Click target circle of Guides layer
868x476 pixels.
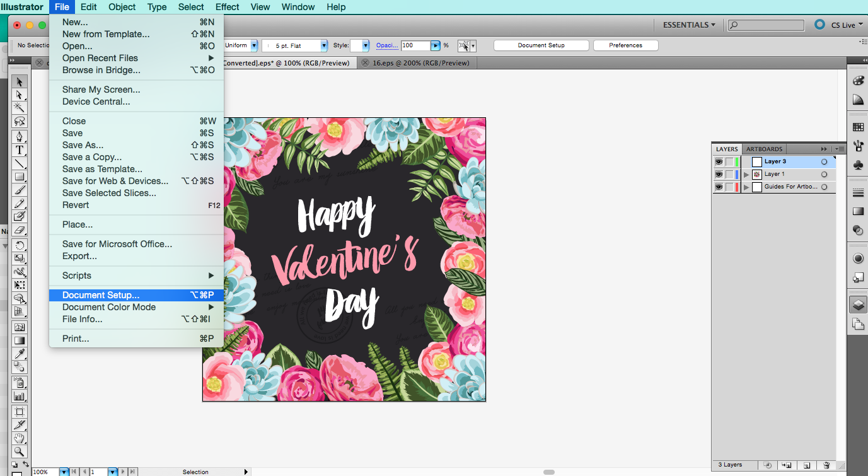[x=824, y=187]
